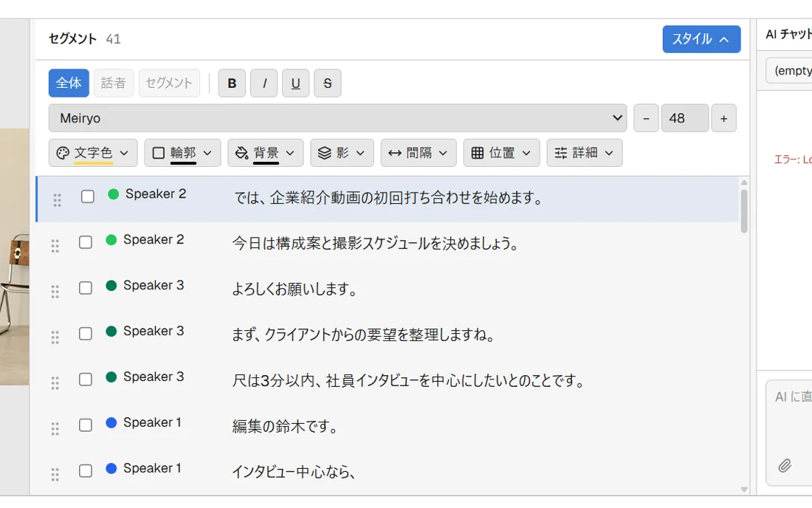Click dark green dot beside よろしくお願いします
The image size is (812, 508).
(x=111, y=285)
